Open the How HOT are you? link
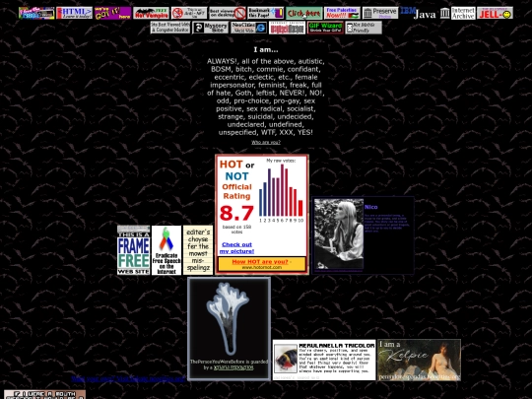The height and width of the screenshot is (399, 532). [x=260, y=262]
